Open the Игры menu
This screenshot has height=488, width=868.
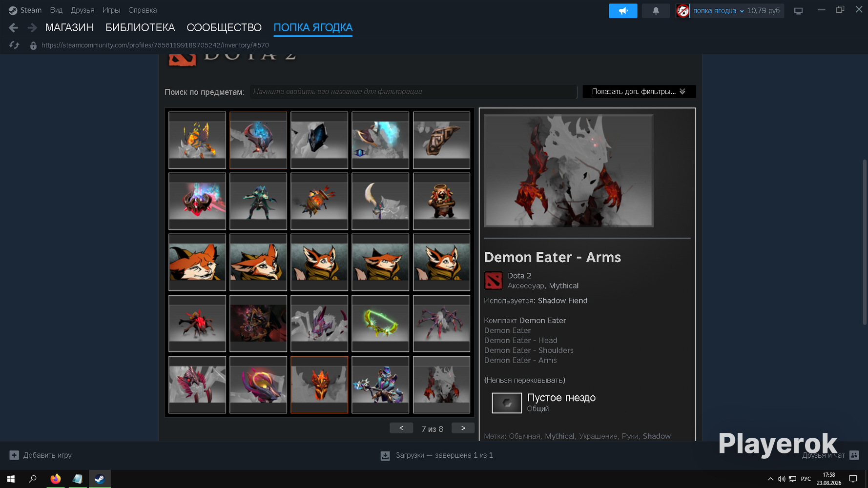tap(111, 10)
